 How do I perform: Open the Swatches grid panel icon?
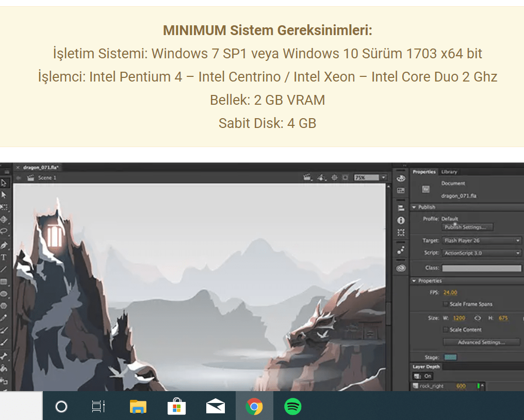pyautogui.click(x=401, y=190)
